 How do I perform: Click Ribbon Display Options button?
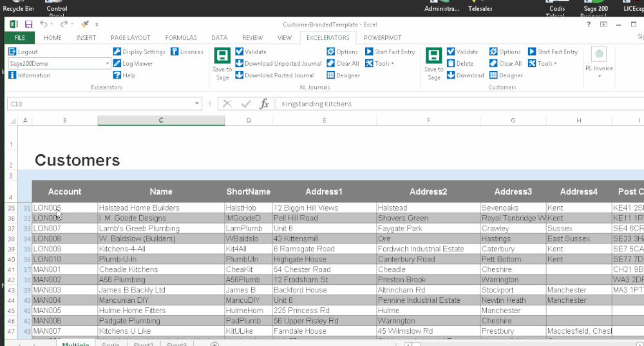[603, 24]
